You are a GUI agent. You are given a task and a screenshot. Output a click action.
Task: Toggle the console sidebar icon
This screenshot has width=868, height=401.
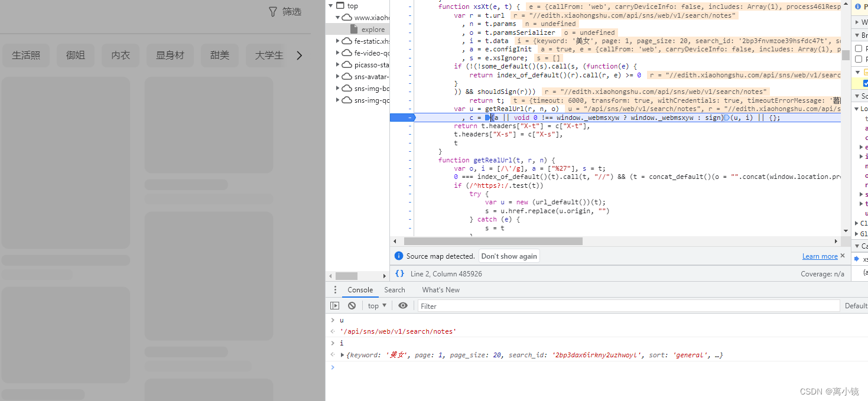(335, 306)
